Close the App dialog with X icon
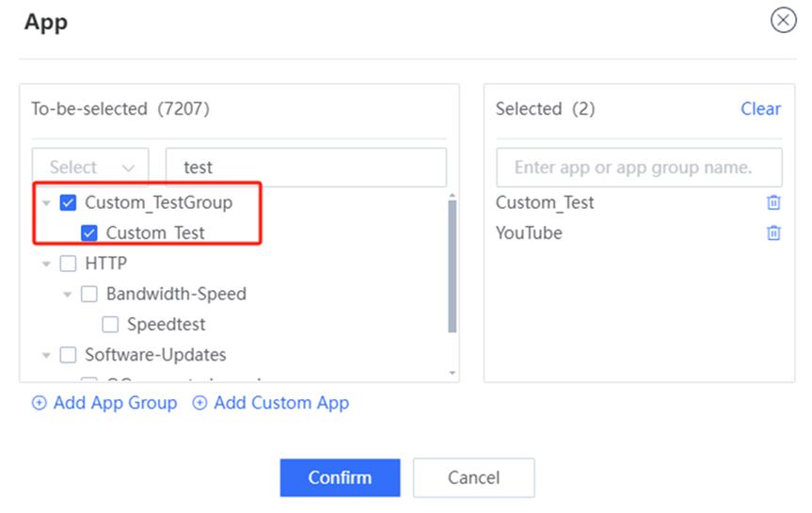Viewport: 812px width, 513px height. [783, 21]
